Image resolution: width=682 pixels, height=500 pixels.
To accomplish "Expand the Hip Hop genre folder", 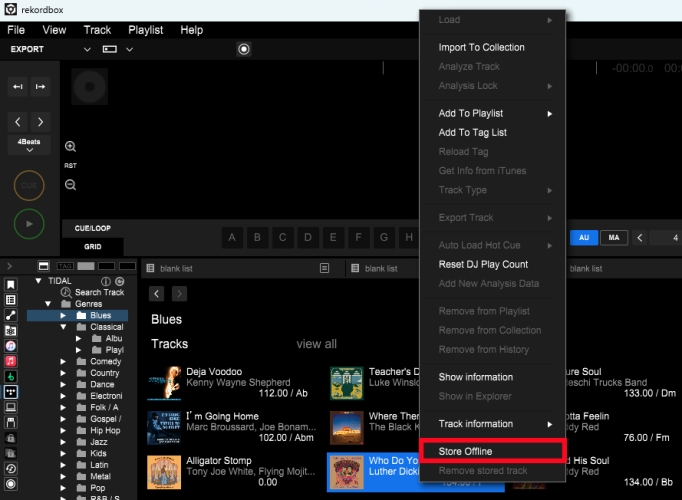I will (63, 430).
